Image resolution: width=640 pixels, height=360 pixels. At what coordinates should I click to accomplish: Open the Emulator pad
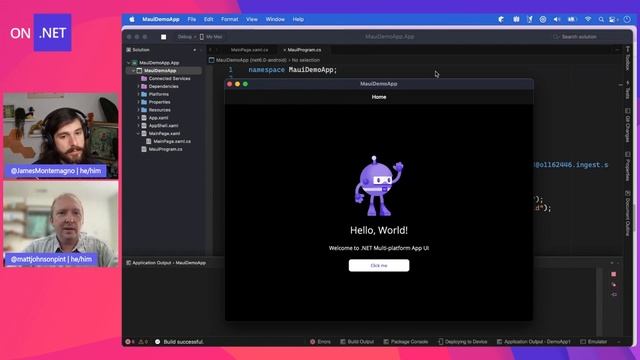pos(594,342)
